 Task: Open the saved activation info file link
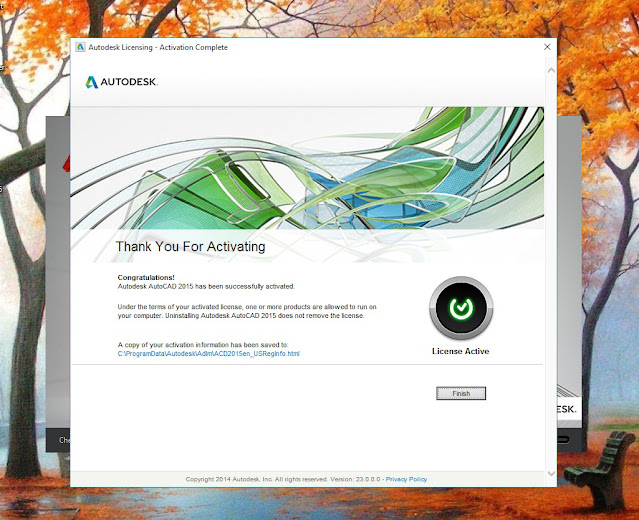[x=209, y=354]
